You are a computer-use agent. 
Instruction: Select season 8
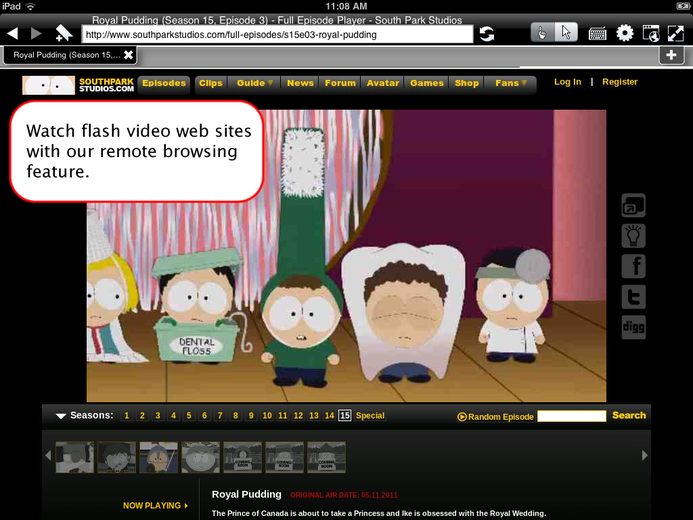point(236,416)
